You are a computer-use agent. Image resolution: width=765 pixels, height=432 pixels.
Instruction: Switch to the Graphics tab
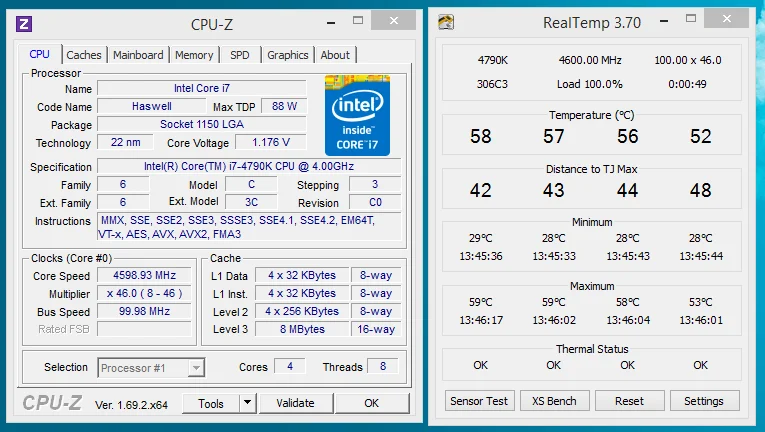coord(288,55)
